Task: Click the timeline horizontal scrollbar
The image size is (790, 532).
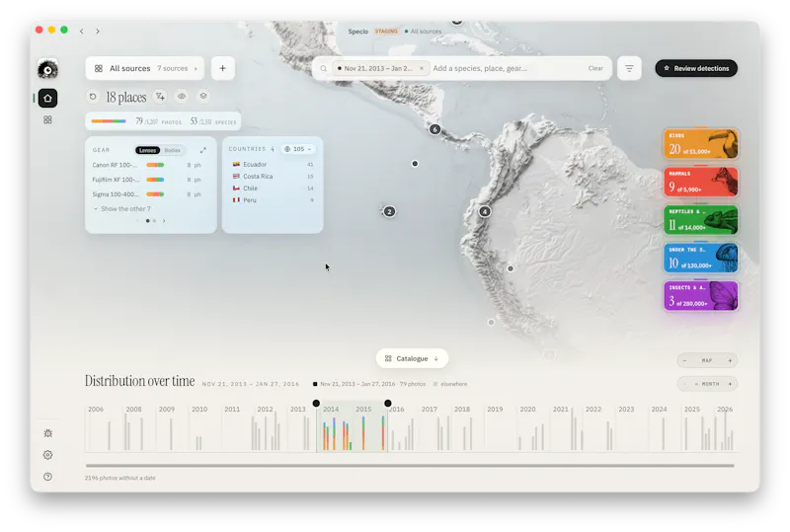Action: 410,466
